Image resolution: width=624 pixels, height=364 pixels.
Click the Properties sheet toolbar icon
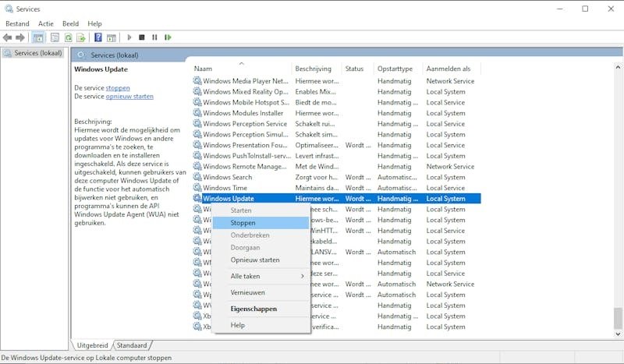pyautogui.click(x=55, y=37)
